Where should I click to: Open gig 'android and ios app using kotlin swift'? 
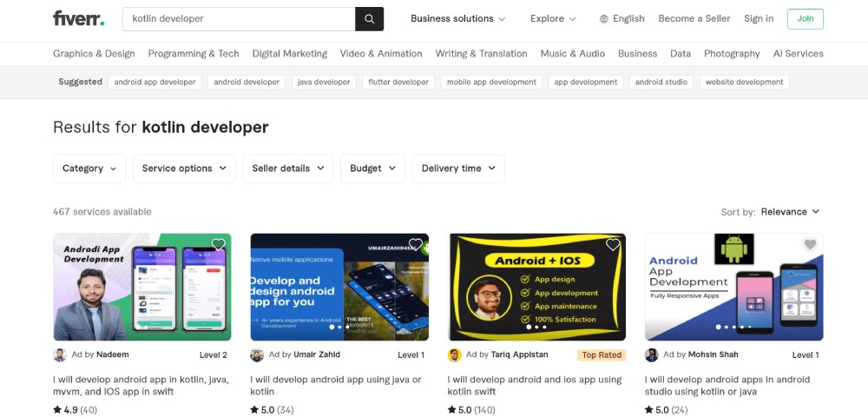[534, 386]
